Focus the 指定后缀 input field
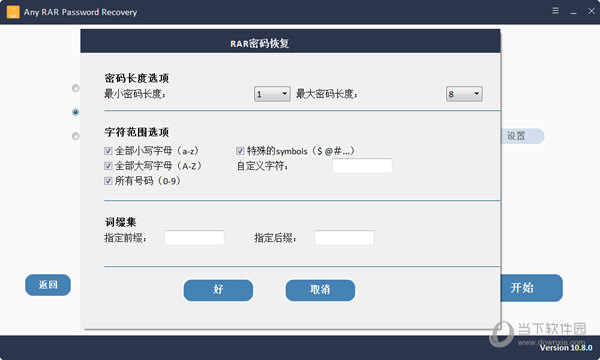Screen dimensions: 600x360 click(344, 238)
